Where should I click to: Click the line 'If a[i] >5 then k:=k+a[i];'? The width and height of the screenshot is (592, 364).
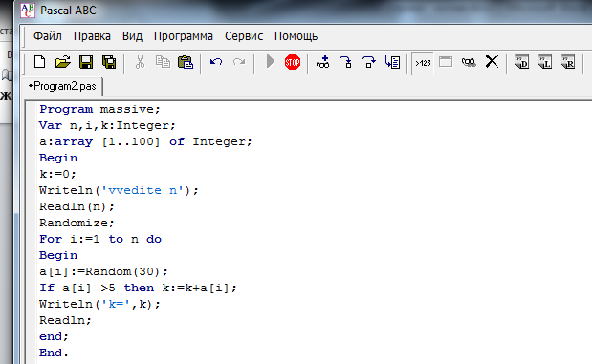138,288
